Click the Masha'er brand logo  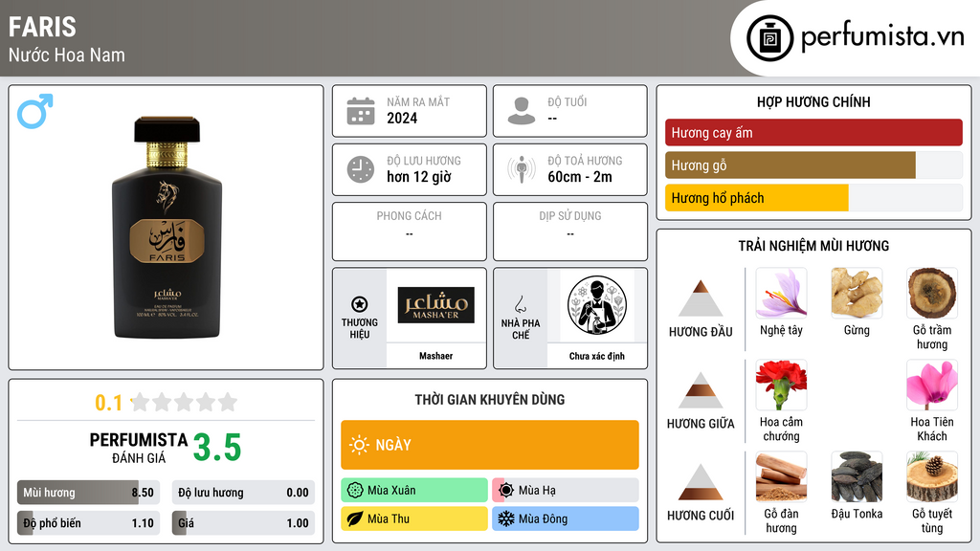point(435,305)
